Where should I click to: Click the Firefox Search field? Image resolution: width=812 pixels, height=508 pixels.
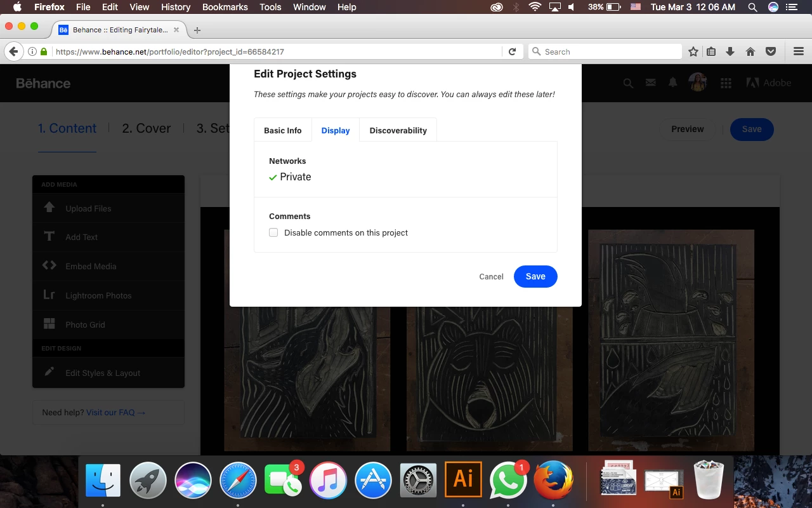605,51
